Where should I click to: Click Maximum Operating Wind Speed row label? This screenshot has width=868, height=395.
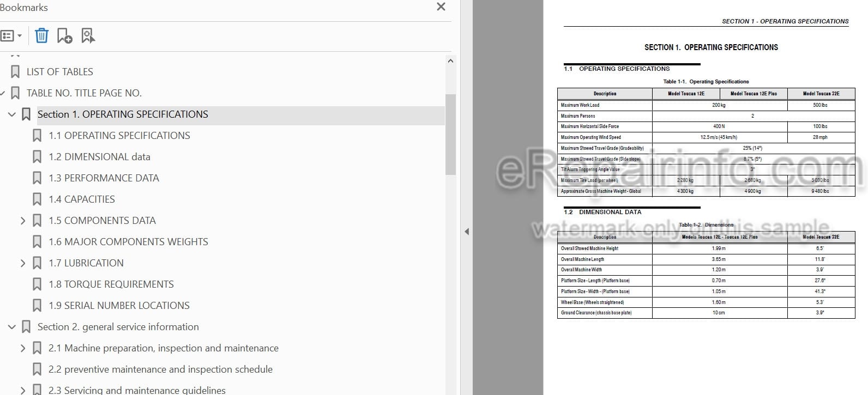click(x=591, y=137)
